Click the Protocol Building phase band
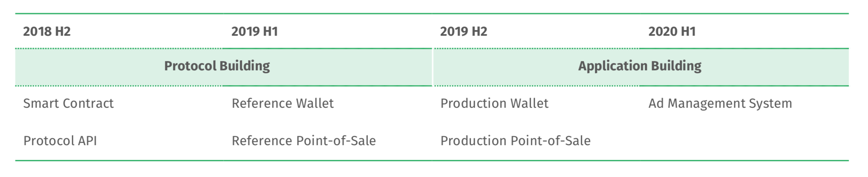Screen dimensions: 868x177 pos(224,67)
